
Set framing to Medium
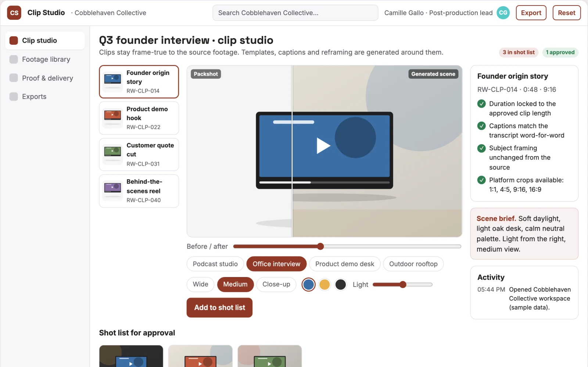click(x=235, y=284)
